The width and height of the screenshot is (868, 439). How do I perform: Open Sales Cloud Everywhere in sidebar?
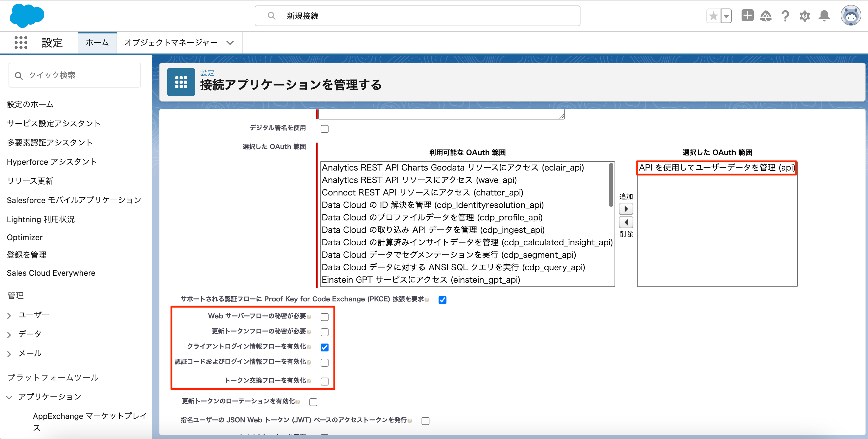click(x=51, y=273)
